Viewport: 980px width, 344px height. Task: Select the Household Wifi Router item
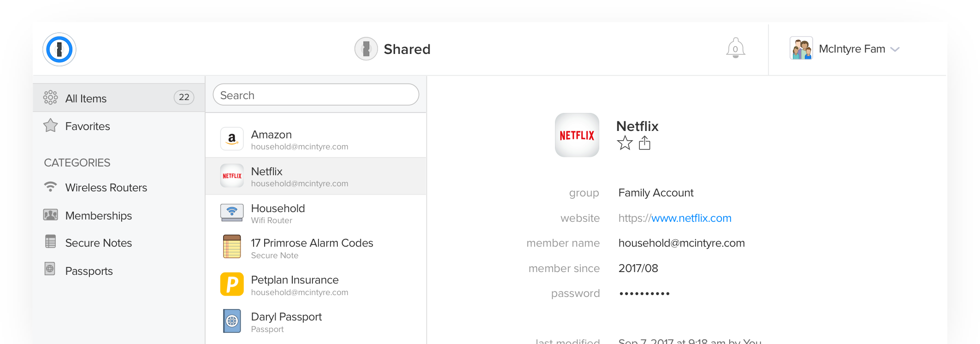316,213
